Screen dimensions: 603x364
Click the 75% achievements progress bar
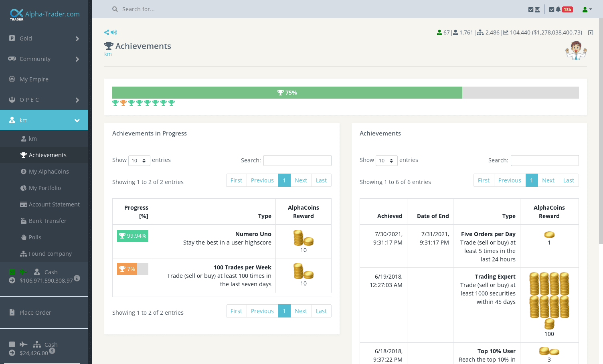coord(287,93)
